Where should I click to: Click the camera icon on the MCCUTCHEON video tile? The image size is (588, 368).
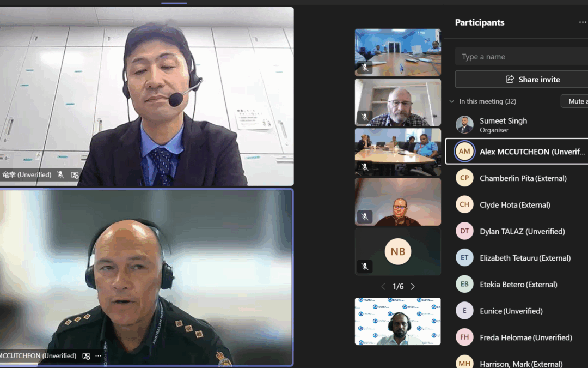(86, 356)
